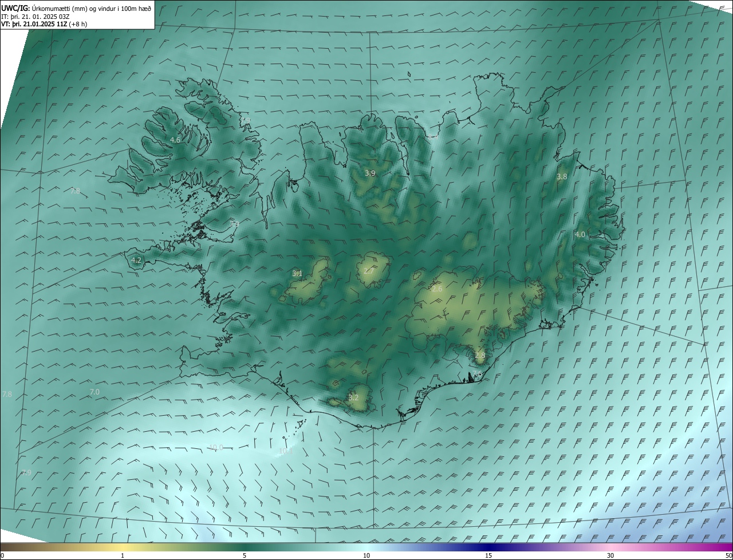This screenshot has width=733, height=560.
Task: Click the 4.2 value on the western peninsula
Action: tap(136, 260)
